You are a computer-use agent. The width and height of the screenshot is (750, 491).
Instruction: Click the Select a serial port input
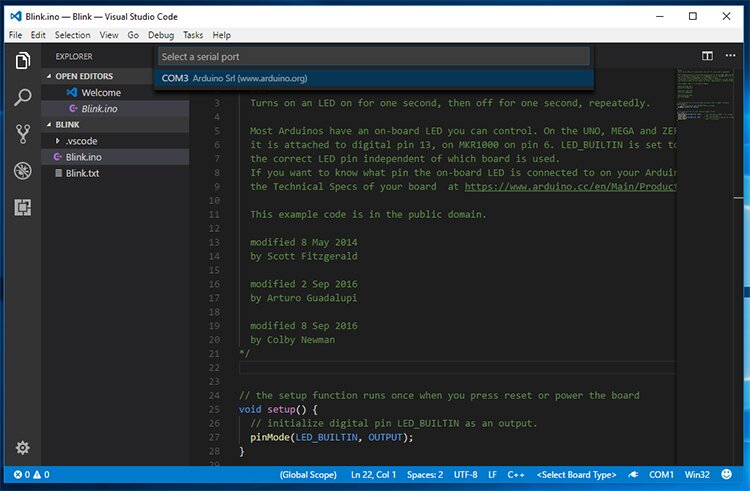pyautogui.click(x=374, y=56)
